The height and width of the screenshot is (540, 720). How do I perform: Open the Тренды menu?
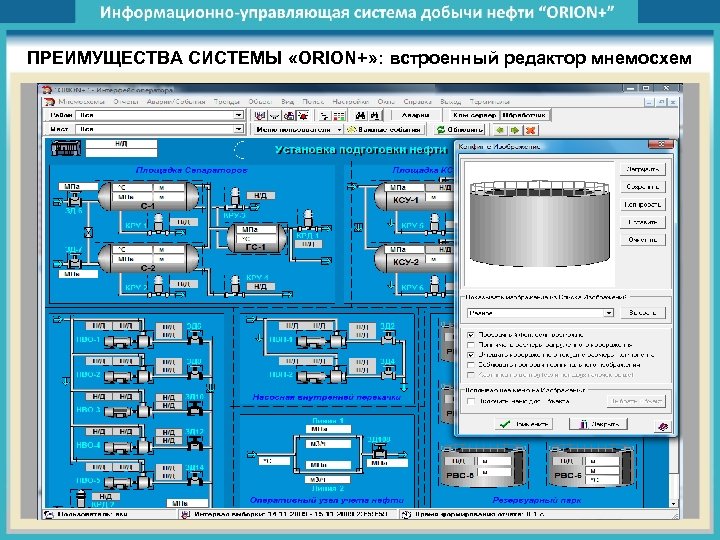pos(226,101)
